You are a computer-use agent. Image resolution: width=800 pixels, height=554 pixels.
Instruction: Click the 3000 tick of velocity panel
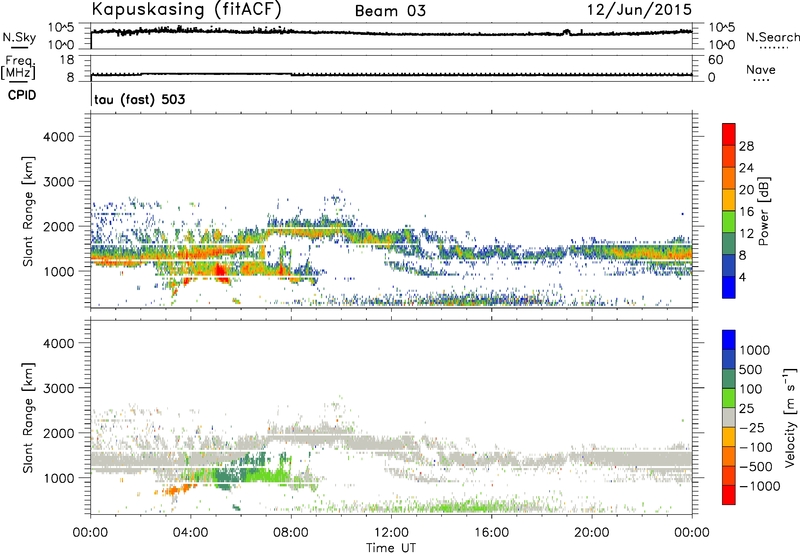[x=58, y=388]
